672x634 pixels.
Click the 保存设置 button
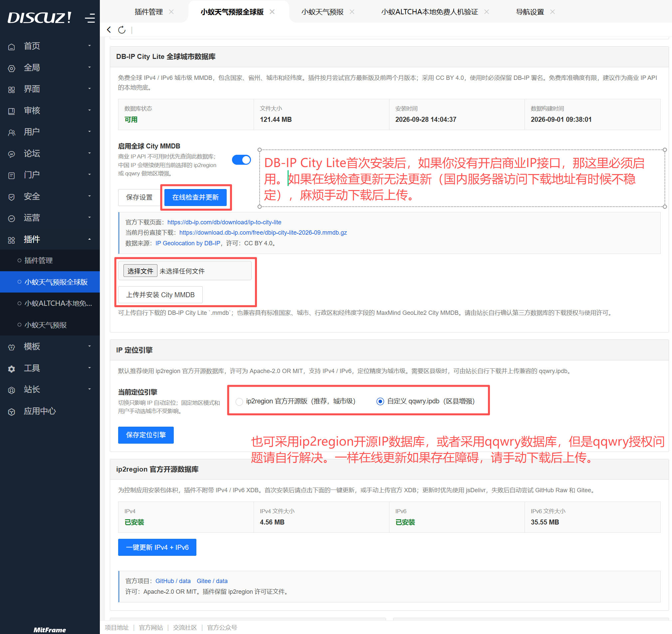coord(139,197)
